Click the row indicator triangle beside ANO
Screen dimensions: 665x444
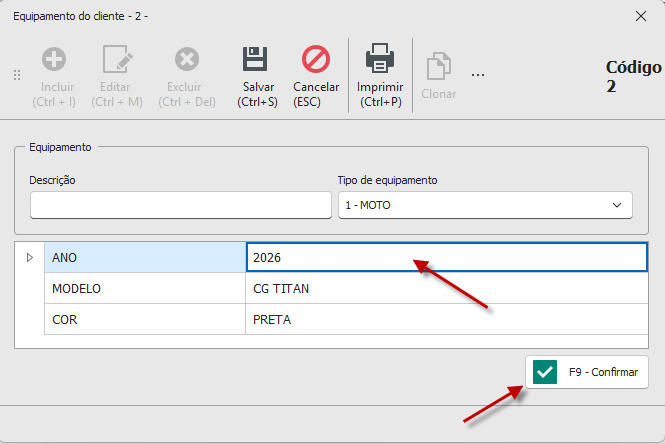click(x=30, y=257)
